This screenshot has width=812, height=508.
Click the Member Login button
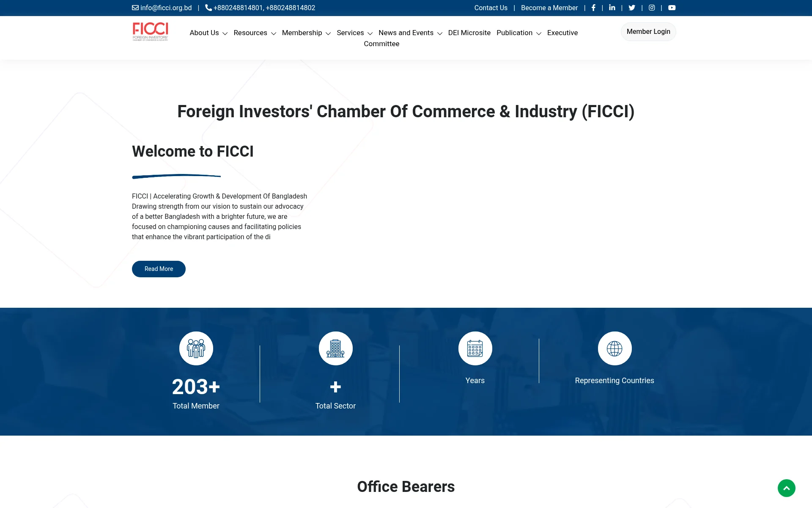click(x=648, y=32)
